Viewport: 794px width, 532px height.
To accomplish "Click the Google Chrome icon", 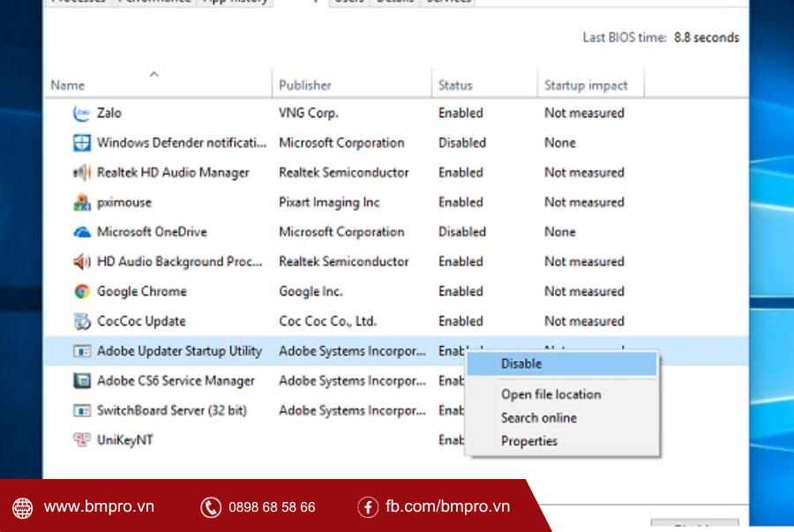I will point(81,291).
